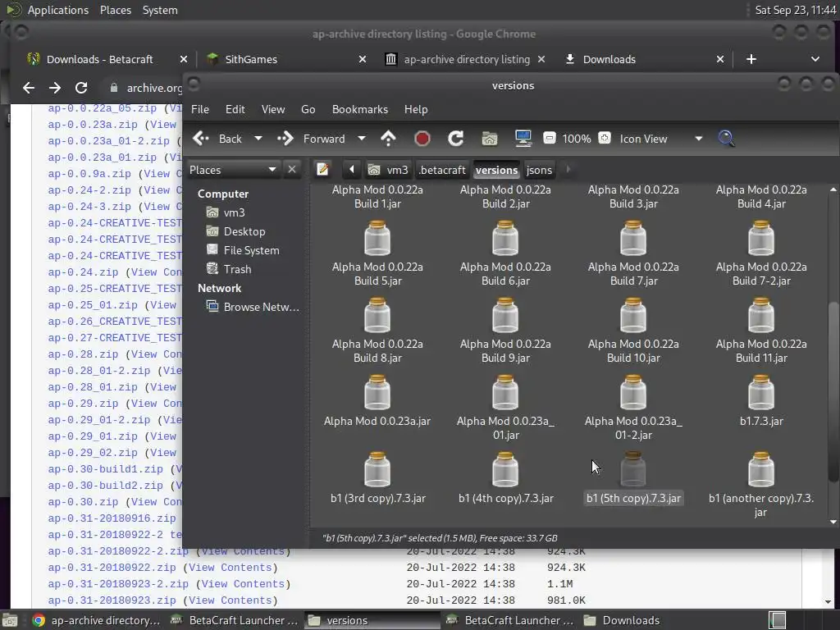The width and height of the screenshot is (840, 630).
Task: Select the versions path breadcrumb
Action: point(496,170)
